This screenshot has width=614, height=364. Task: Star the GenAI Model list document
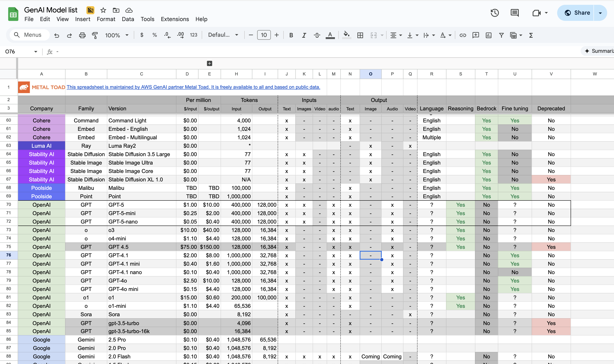pos(103,10)
